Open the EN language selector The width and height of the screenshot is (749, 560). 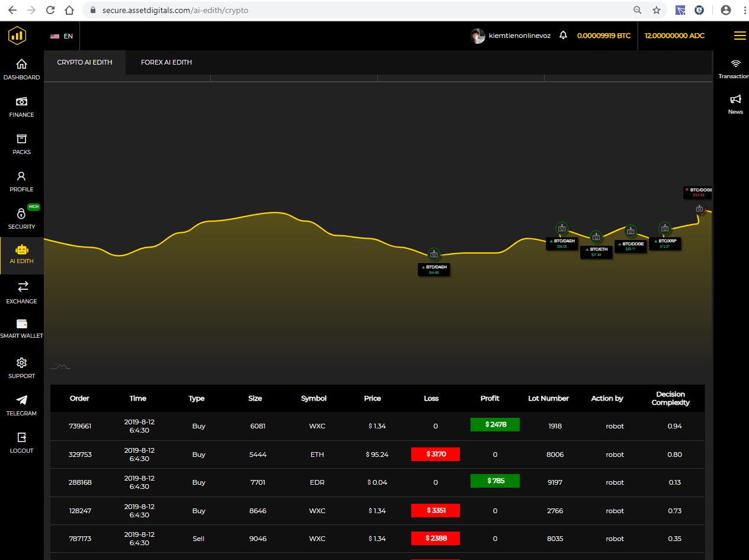62,36
